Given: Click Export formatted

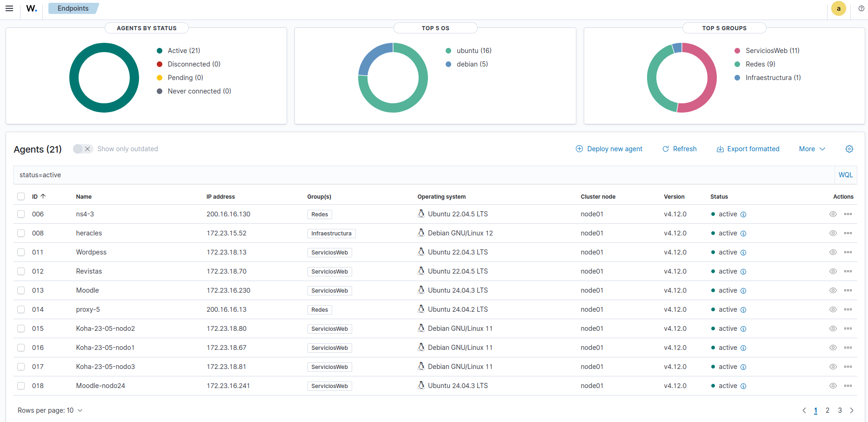Looking at the screenshot, I should pos(748,149).
